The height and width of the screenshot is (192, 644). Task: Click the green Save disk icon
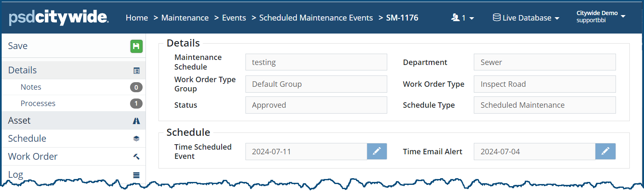click(136, 46)
